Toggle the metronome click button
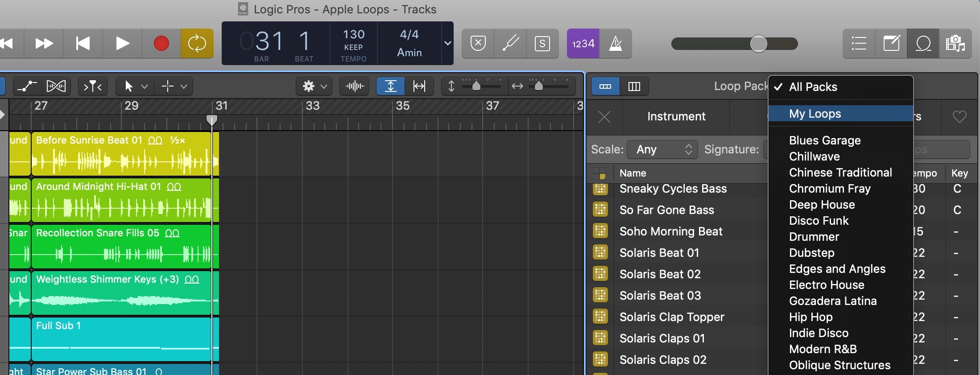This screenshot has width=980, height=375. tap(616, 44)
